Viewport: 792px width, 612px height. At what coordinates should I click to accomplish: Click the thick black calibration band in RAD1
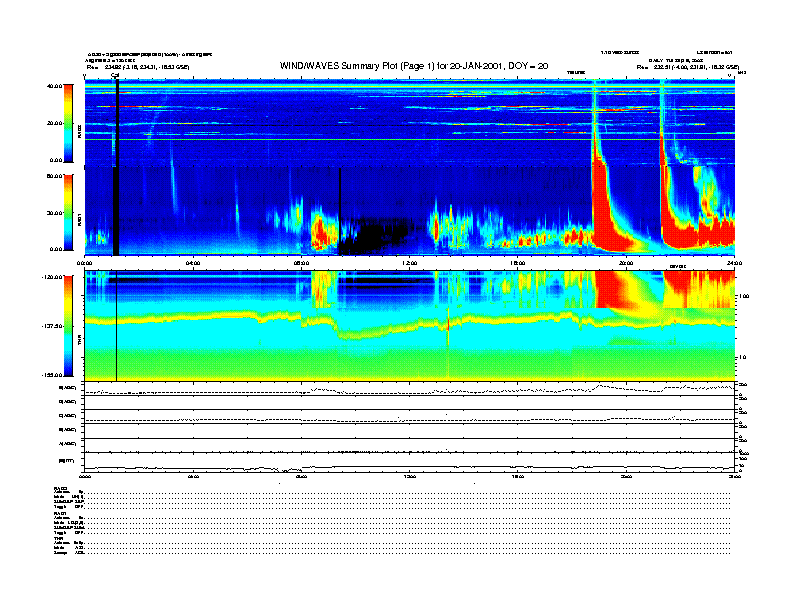(116, 211)
